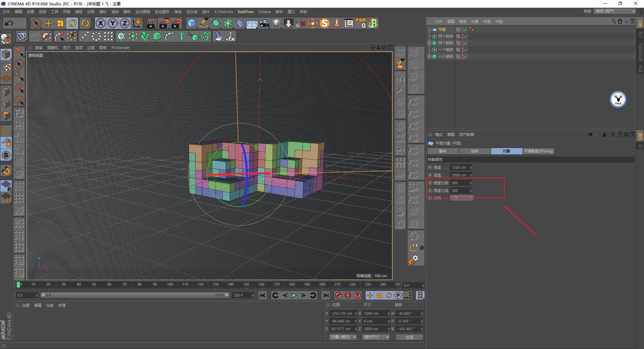Click the light object icon
This screenshot has width=644, height=349.
(276, 23)
